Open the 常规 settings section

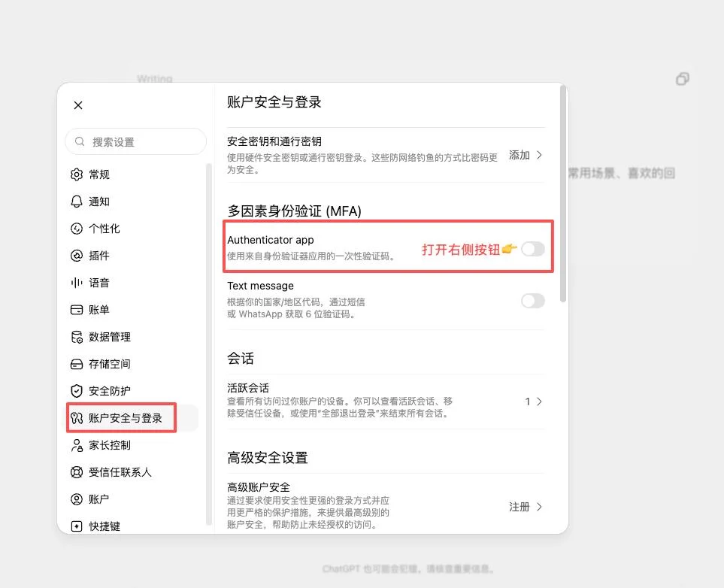[x=134, y=174]
